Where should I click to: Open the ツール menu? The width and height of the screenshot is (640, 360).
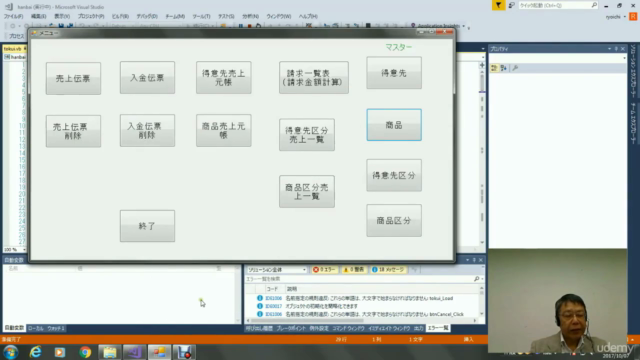(x=201, y=16)
